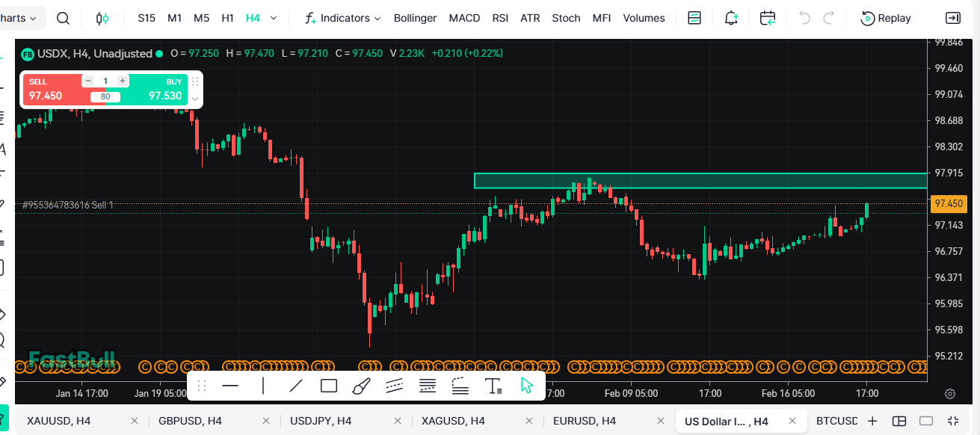Switch to the XAUUSD, H4 tab
This screenshot has height=435, width=980.
58,421
